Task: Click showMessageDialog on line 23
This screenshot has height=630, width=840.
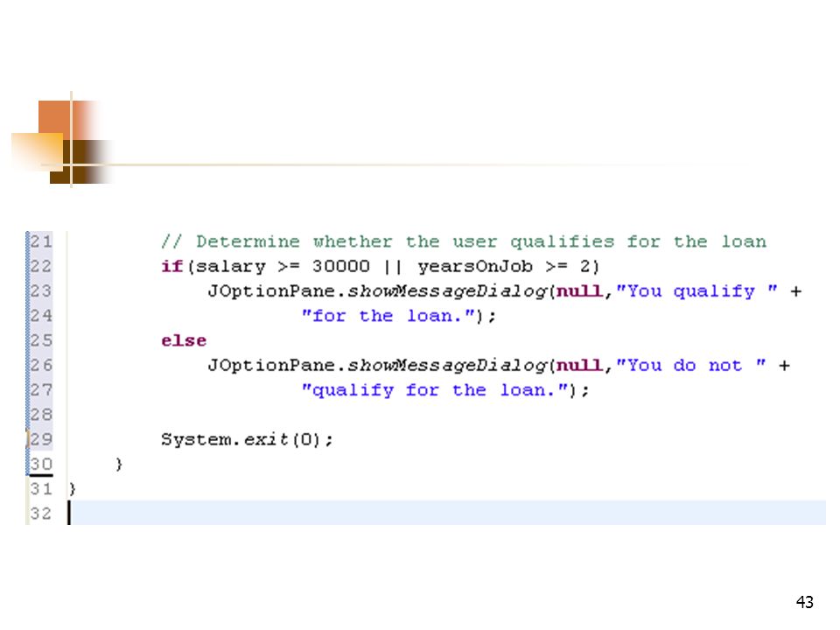Action: [x=447, y=291]
